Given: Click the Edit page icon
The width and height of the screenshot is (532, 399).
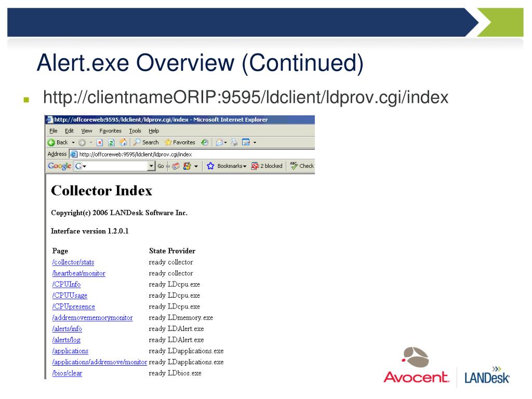Looking at the screenshot, I should pos(246,142).
